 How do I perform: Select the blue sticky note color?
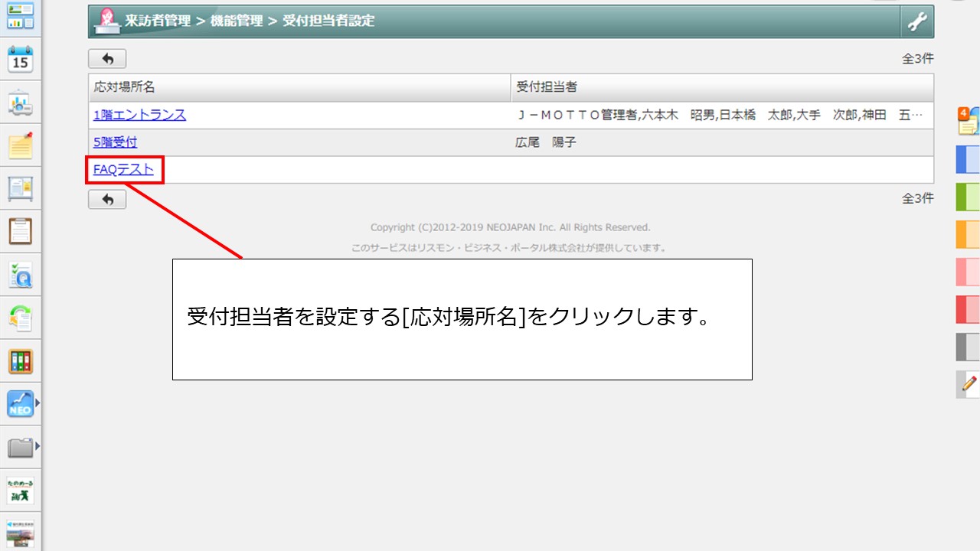[x=968, y=159]
